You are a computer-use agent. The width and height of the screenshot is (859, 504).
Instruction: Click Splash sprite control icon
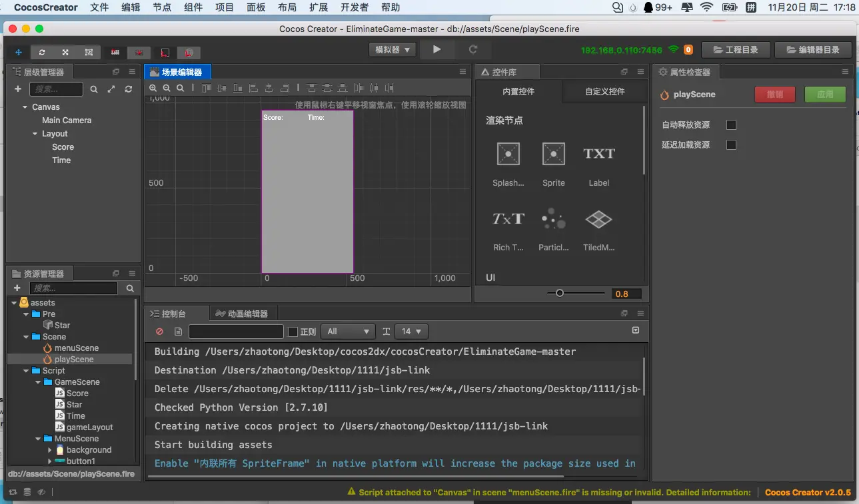click(x=508, y=154)
